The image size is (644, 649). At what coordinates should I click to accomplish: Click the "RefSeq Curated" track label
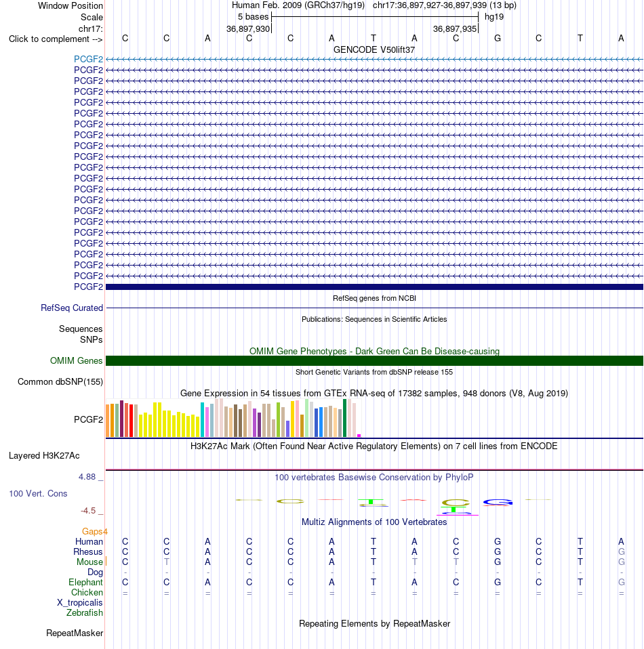[x=72, y=308]
